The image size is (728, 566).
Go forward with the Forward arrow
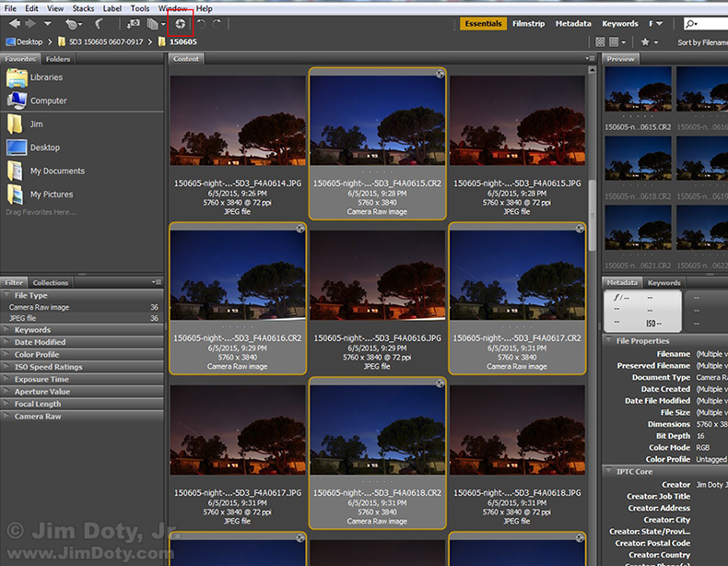pyautogui.click(x=30, y=23)
